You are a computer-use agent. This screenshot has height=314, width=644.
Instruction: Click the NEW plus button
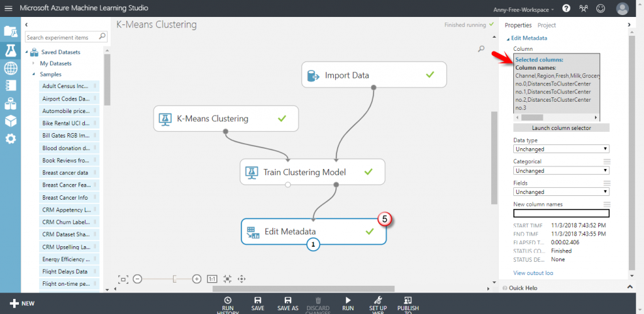point(22,303)
